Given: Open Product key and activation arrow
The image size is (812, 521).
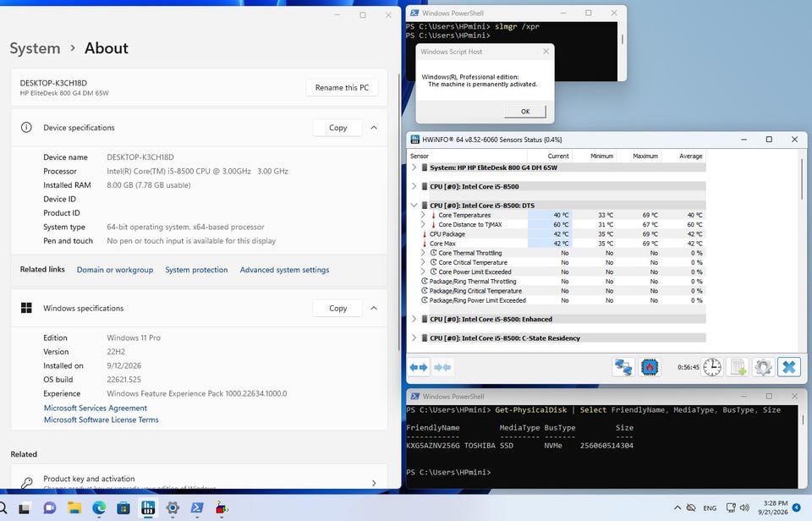Looking at the screenshot, I should (374, 483).
